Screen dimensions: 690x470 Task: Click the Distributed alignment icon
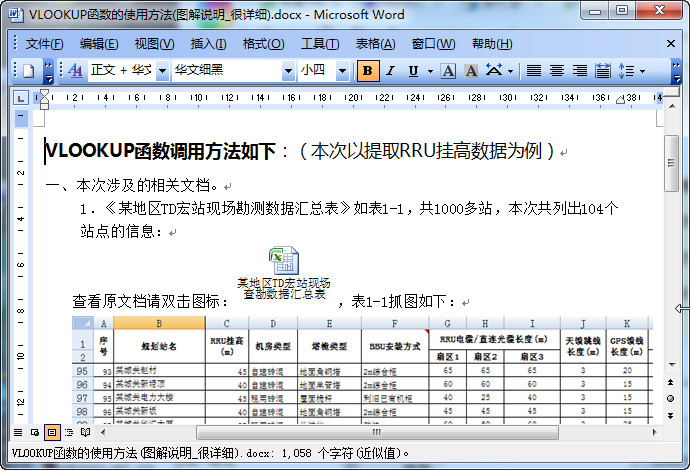point(602,71)
